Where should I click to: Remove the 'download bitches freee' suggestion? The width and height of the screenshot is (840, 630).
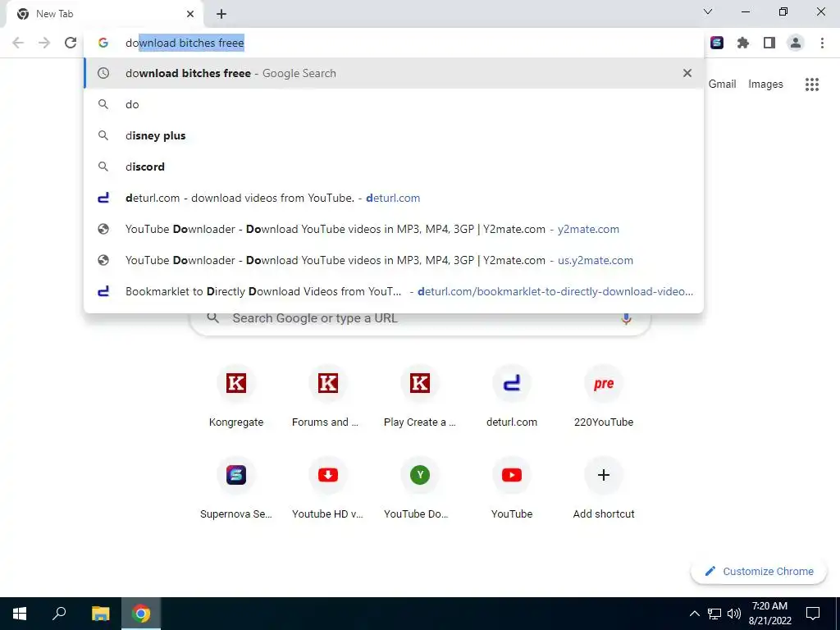687,73
